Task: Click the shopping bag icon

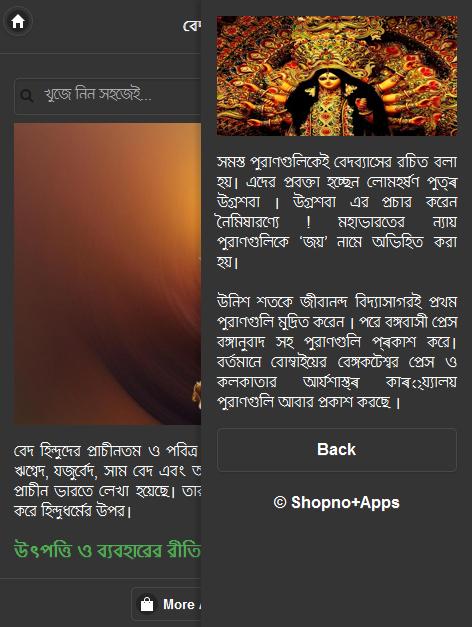Action: pyautogui.click(x=147, y=604)
